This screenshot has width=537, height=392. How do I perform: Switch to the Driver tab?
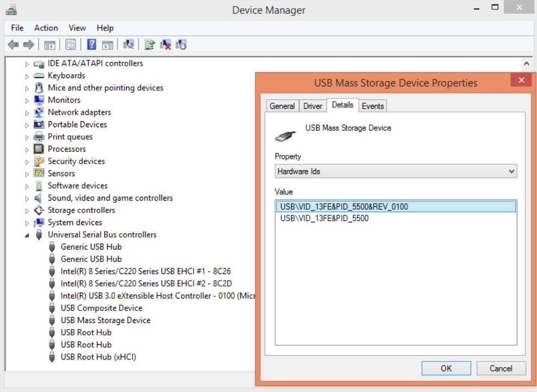pyautogui.click(x=313, y=106)
